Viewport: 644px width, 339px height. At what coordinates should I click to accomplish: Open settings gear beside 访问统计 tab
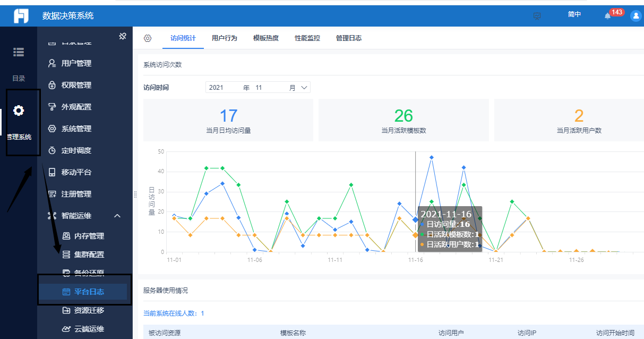click(x=148, y=38)
